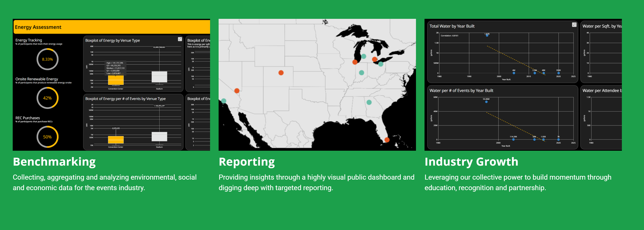Screen dimensions: 644x230
Task: Click the 8.33% Energy Tracking gauge
Action: [47, 59]
